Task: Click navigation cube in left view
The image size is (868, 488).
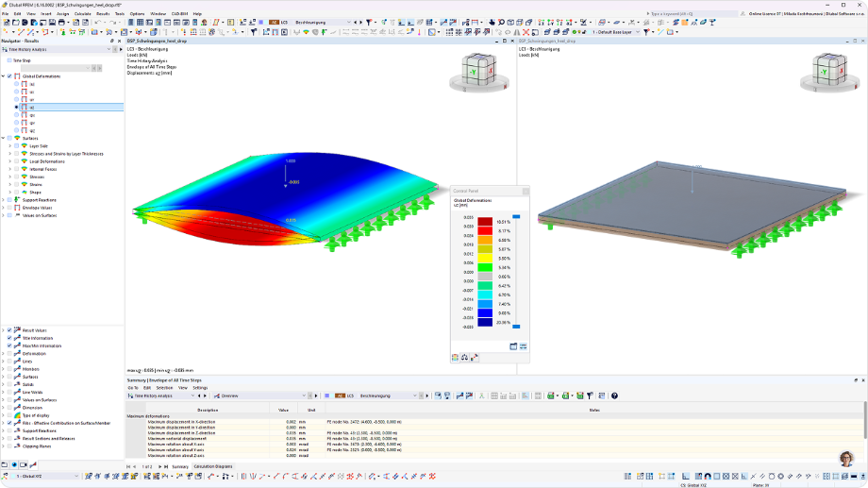Action: point(479,73)
